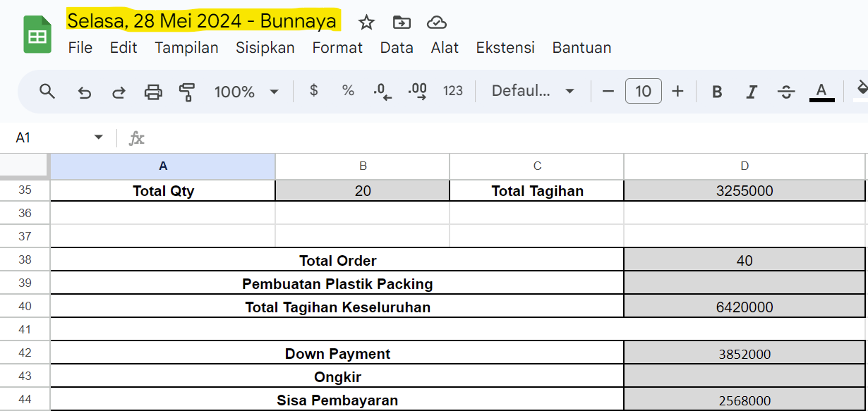Format as percent
This screenshot has width=868, height=411.
pos(348,91)
